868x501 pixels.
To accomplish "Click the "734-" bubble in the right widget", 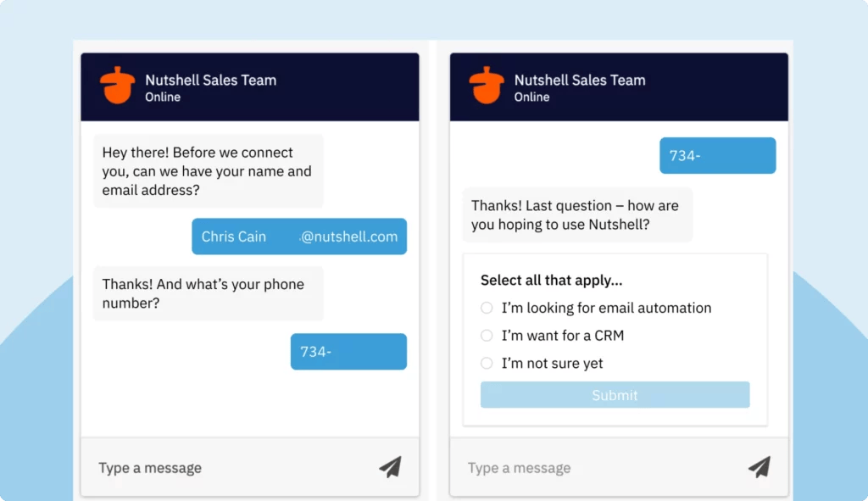I will pos(717,155).
